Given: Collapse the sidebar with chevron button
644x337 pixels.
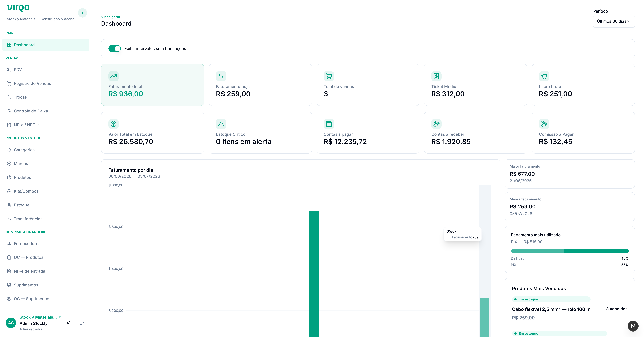Looking at the screenshot, I should click(83, 13).
